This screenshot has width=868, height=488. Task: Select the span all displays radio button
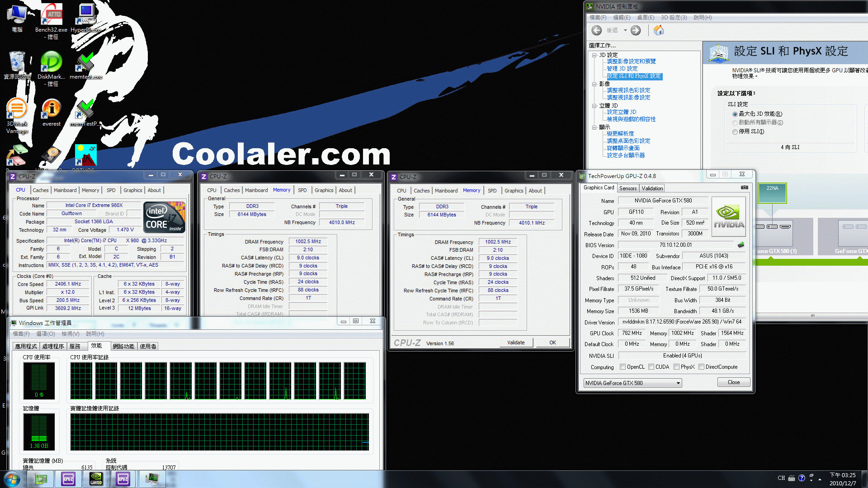[735, 123]
